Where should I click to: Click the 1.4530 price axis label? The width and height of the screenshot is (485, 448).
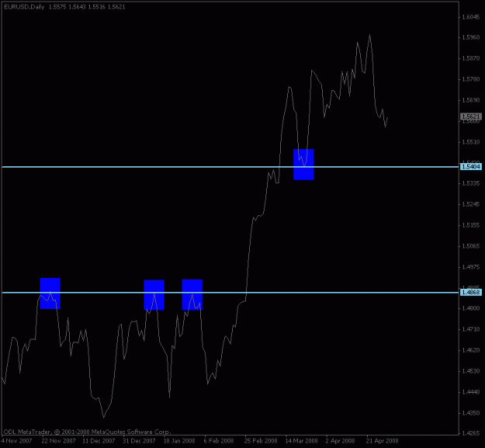click(x=471, y=371)
